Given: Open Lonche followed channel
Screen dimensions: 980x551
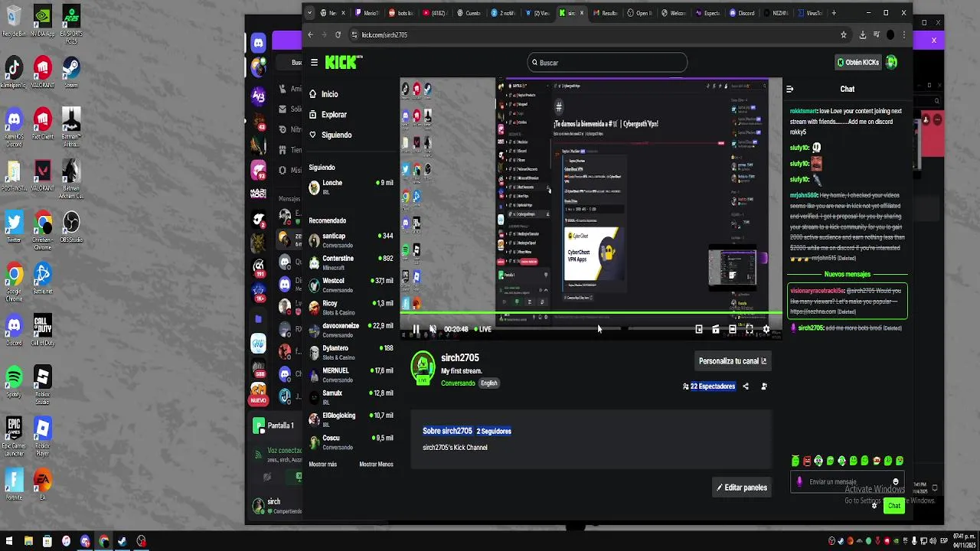Looking at the screenshot, I should [x=351, y=187].
